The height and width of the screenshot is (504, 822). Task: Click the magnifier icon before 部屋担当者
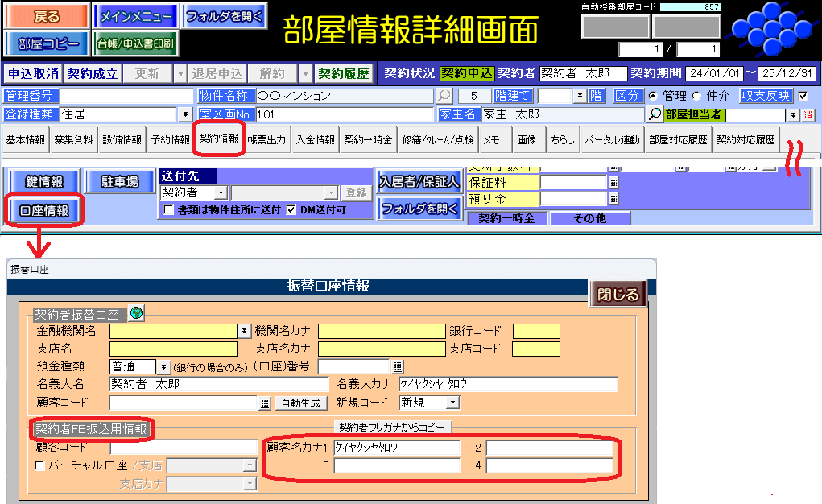click(x=655, y=114)
